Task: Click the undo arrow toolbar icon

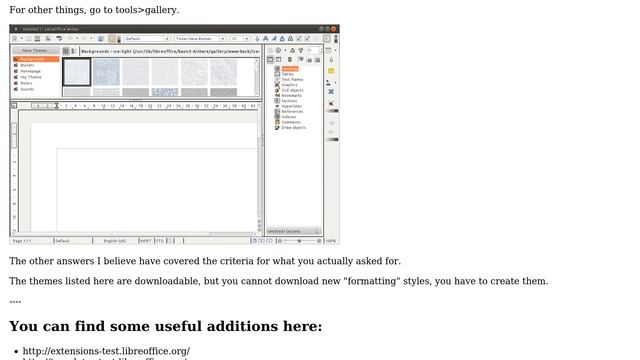Action: tap(59, 39)
